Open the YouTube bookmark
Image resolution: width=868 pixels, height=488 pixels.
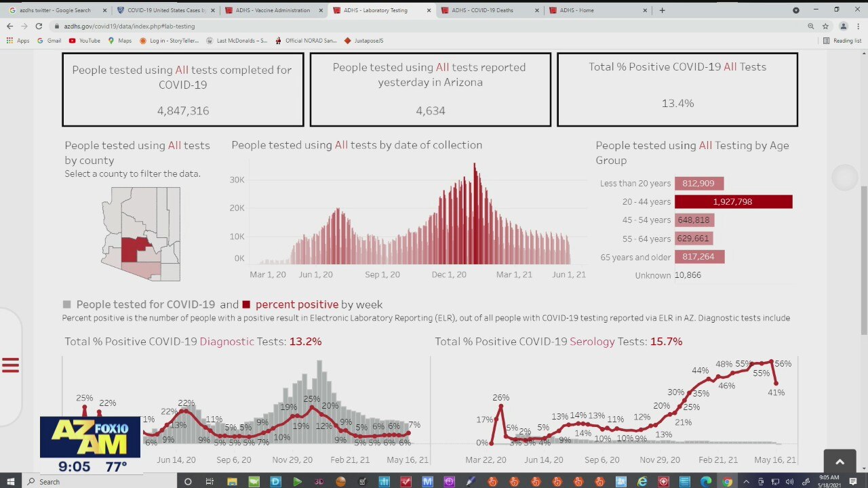pyautogui.click(x=84, y=41)
